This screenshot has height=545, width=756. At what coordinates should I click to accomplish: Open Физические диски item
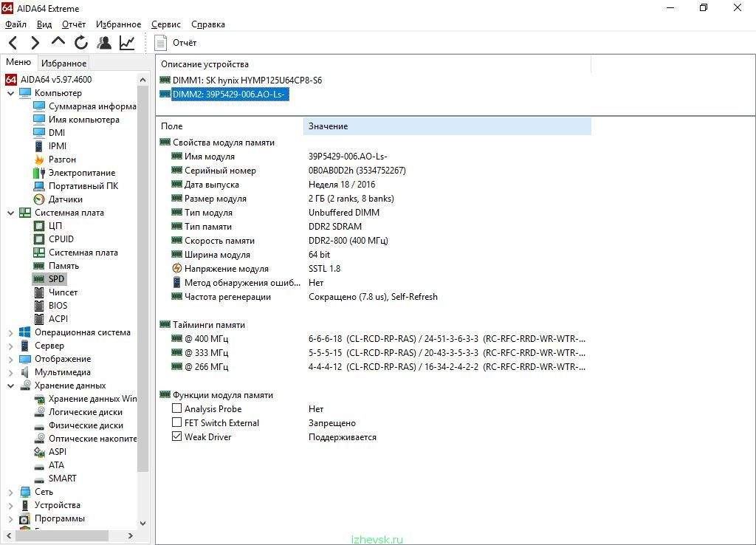86,425
